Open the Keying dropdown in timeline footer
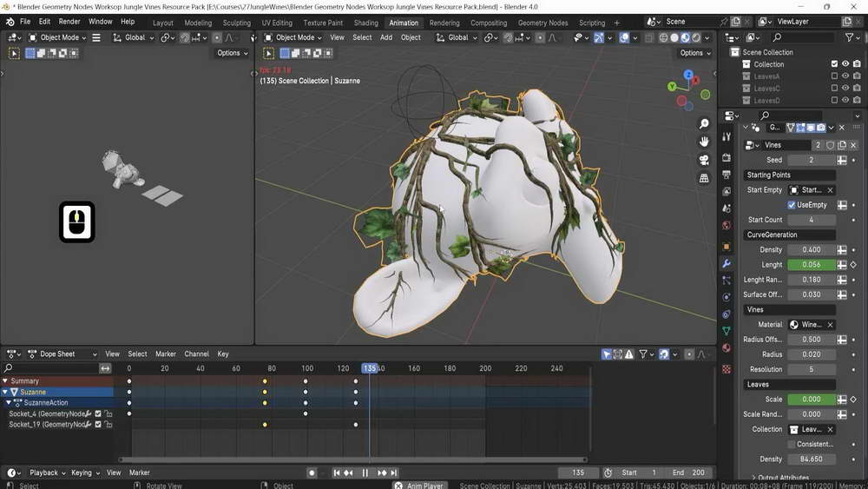The image size is (868, 489). [x=85, y=473]
